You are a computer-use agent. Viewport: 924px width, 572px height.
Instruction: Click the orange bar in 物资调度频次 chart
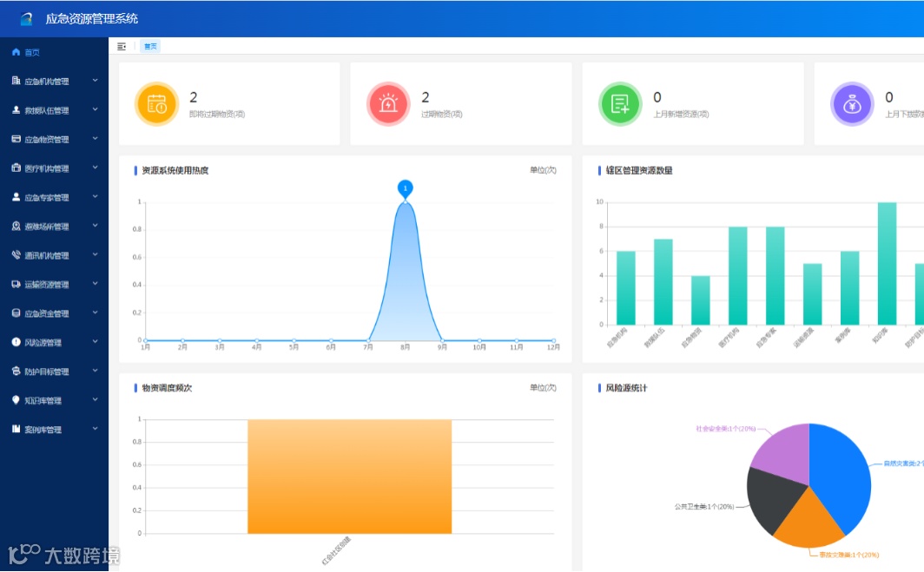349,477
